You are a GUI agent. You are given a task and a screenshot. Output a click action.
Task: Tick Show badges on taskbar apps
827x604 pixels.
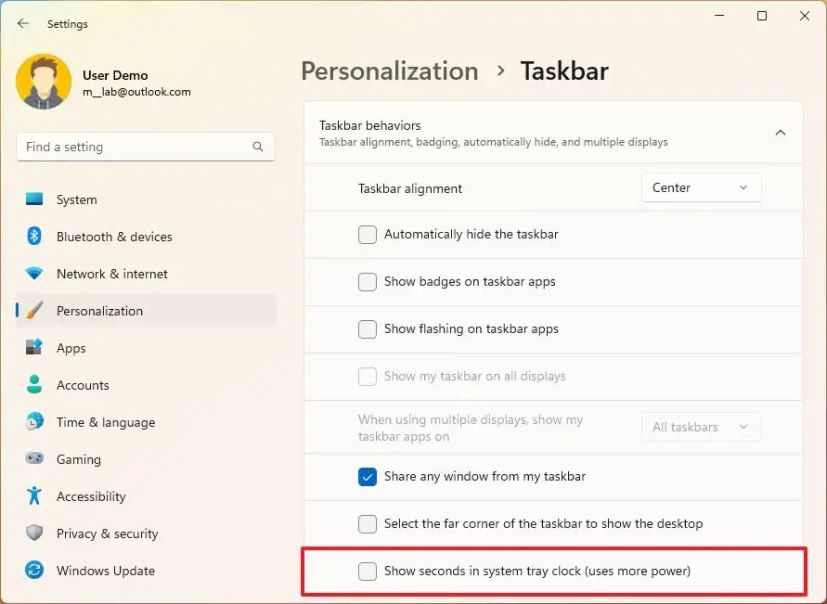click(x=368, y=282)
